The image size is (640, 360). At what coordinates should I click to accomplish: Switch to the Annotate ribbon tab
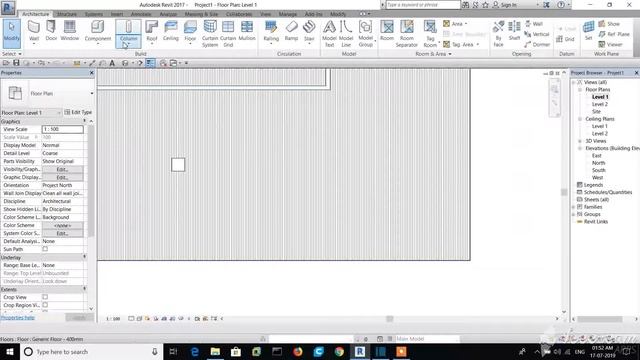[141, 14]
